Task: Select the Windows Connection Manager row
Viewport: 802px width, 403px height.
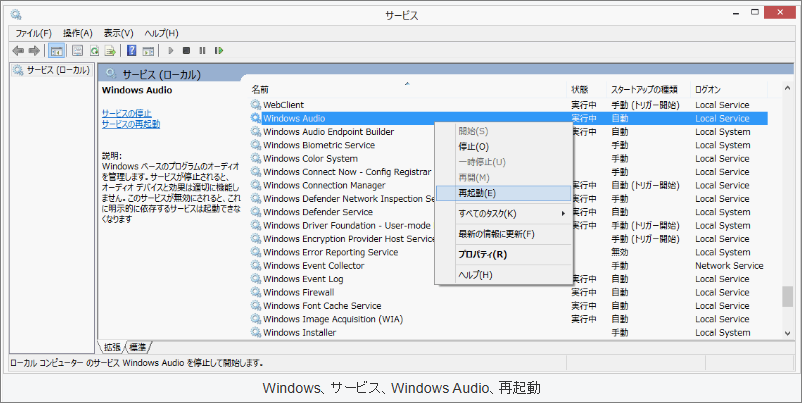Action: pos(509,185)
